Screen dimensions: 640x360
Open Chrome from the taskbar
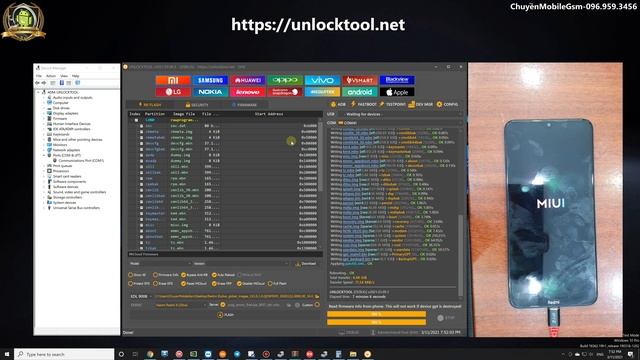tap(150, 354)
